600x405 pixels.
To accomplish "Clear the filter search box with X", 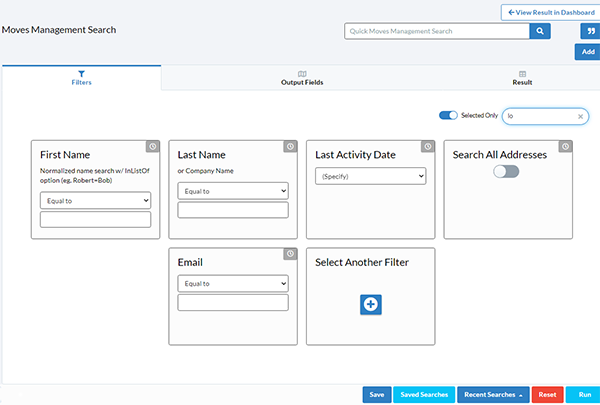I will pos(580,116).
